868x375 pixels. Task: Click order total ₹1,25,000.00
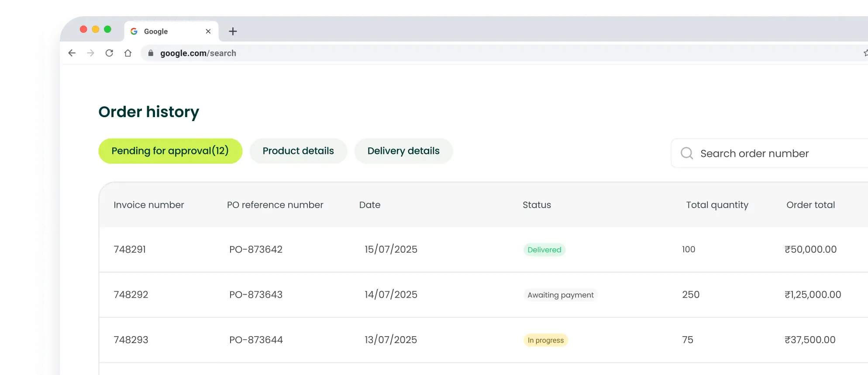813,295
